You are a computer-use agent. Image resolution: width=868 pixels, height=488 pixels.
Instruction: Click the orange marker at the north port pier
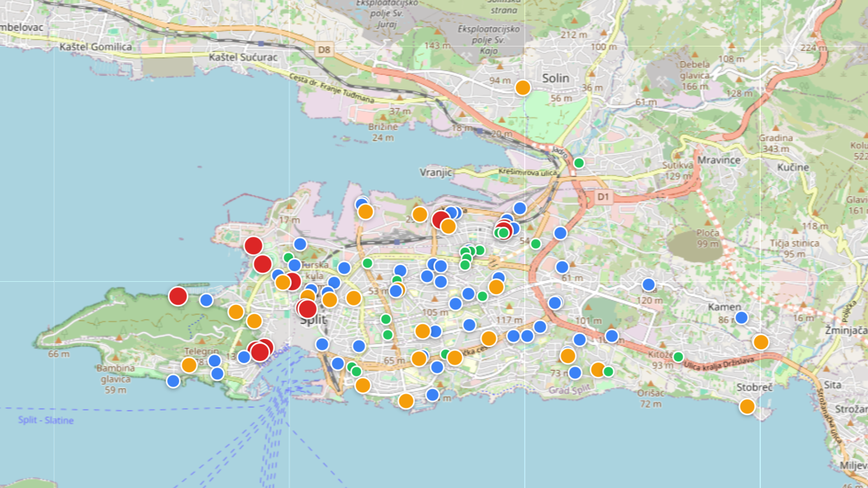coord(365,211)
